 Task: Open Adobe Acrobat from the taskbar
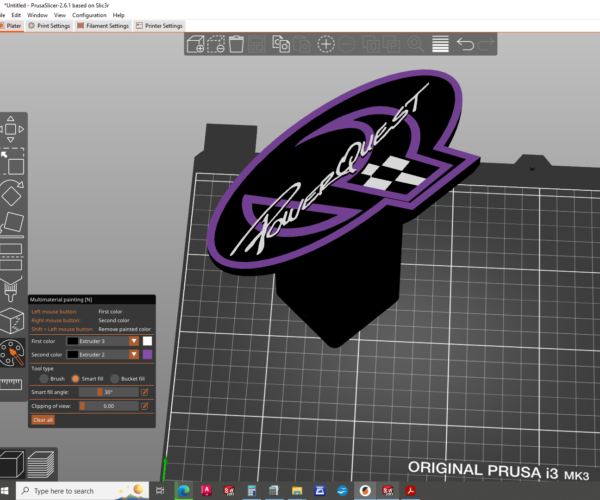point(411,491)
